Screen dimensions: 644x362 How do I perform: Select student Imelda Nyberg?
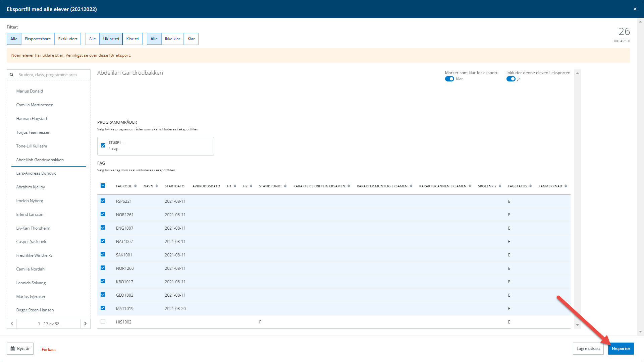click(x=30, y=201)
